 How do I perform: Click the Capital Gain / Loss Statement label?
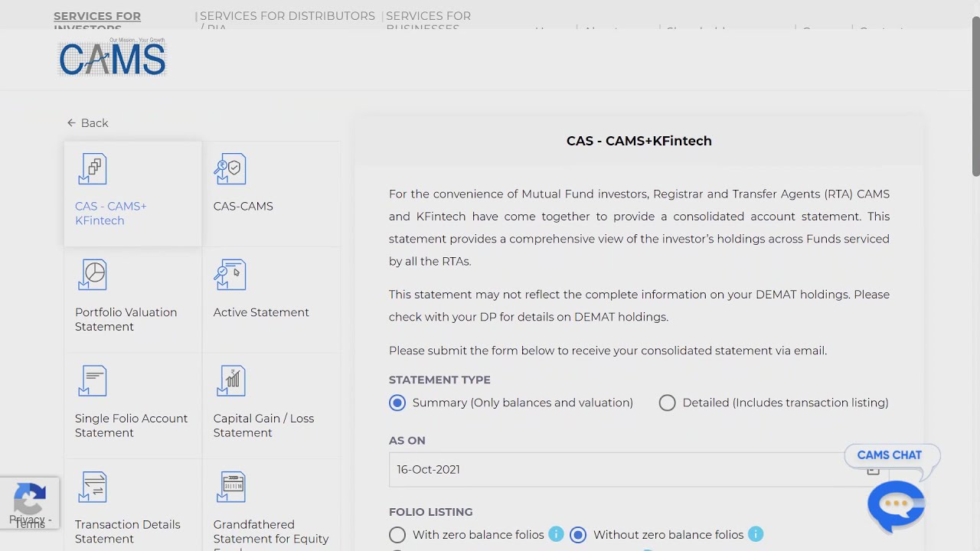click(263, 425)
